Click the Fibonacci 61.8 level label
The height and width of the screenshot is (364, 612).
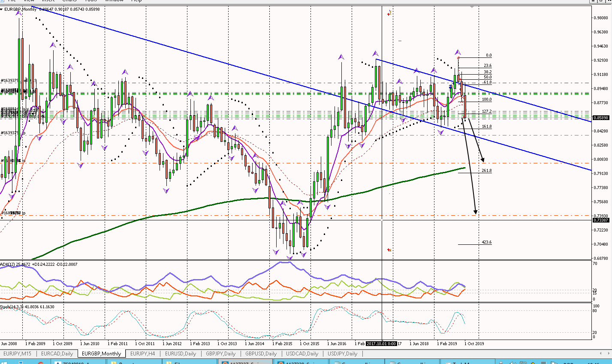[x=488, y=82]
